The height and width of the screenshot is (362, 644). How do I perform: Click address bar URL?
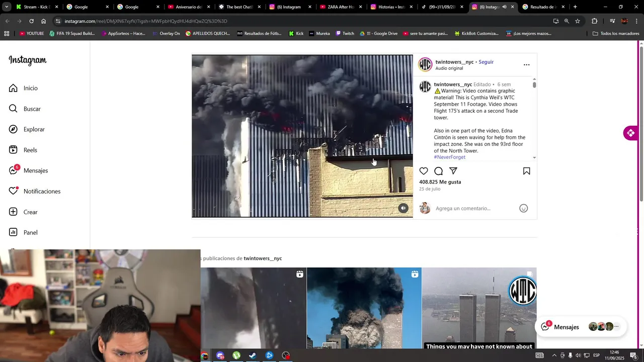pyautogui.click(x=146, y=21)
